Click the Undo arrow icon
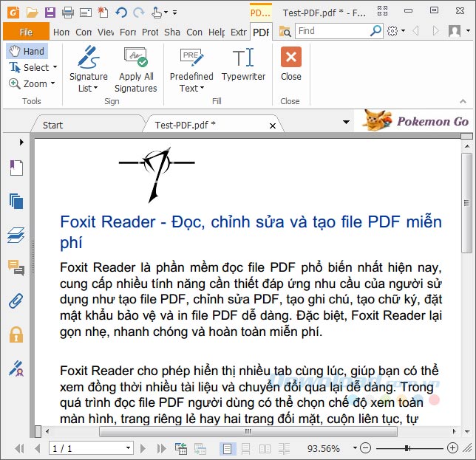 click(121, 12)
